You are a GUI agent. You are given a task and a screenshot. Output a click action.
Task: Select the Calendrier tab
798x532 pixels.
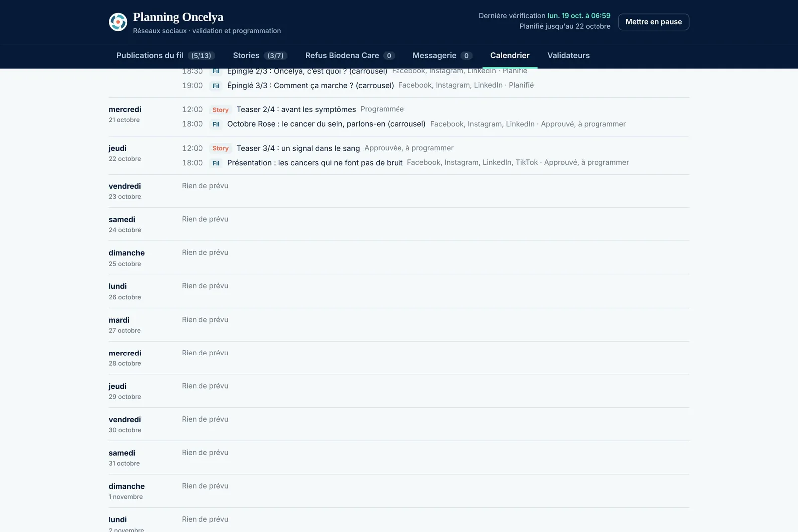pyautogui.click(x=510, y=56)
